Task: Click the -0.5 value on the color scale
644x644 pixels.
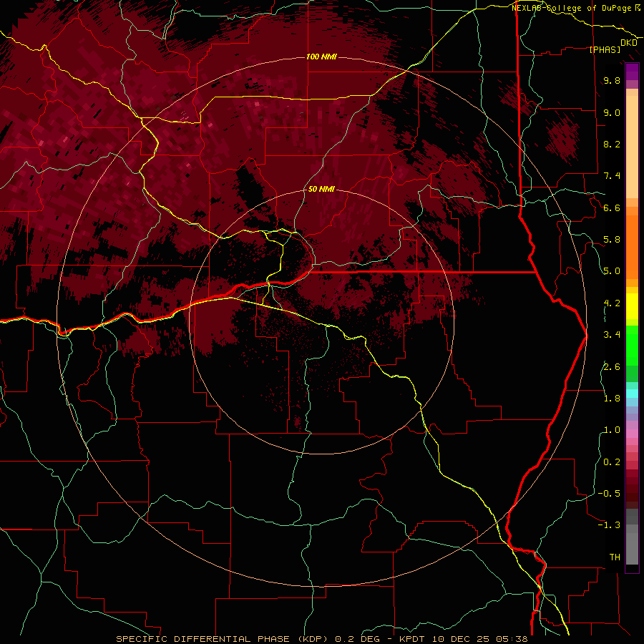Action: (609, 494)
